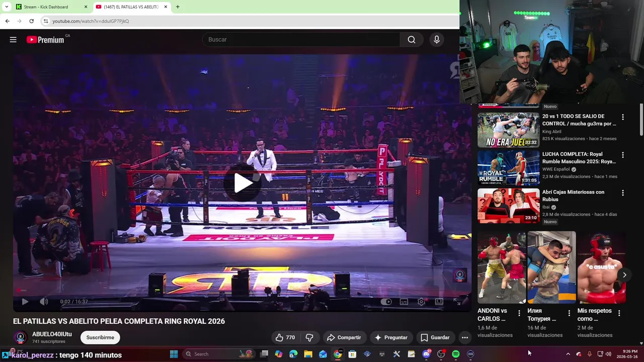
Task: Click the taskbar Search box
Action: (x=219, y=354)
